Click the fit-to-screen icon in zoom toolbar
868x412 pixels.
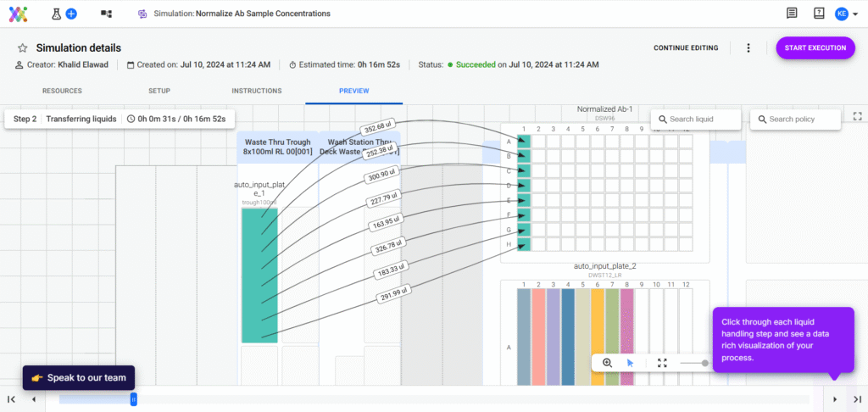click(662, 363)
